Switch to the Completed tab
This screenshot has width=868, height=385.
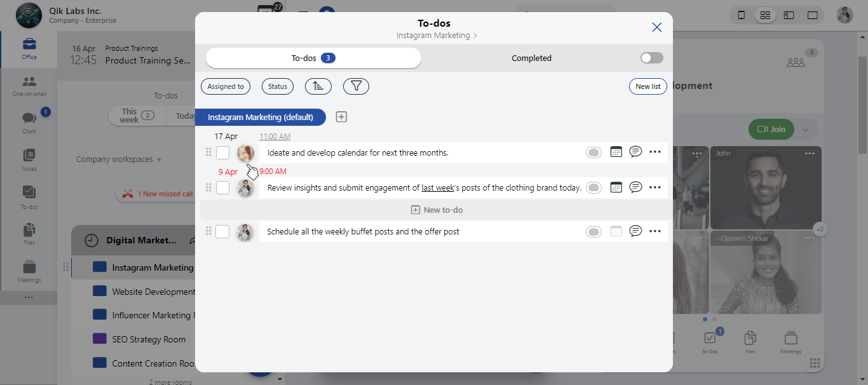[x=531, y=57]
